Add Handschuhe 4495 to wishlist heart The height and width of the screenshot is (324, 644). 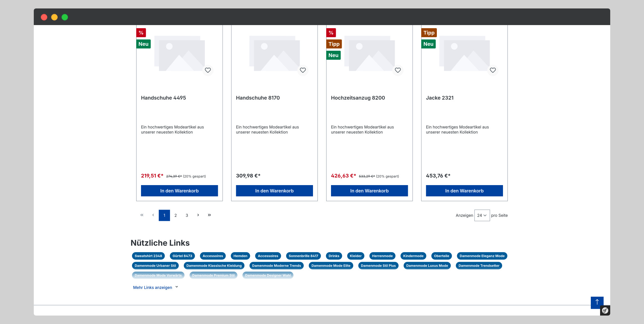[x=208, y=70]
